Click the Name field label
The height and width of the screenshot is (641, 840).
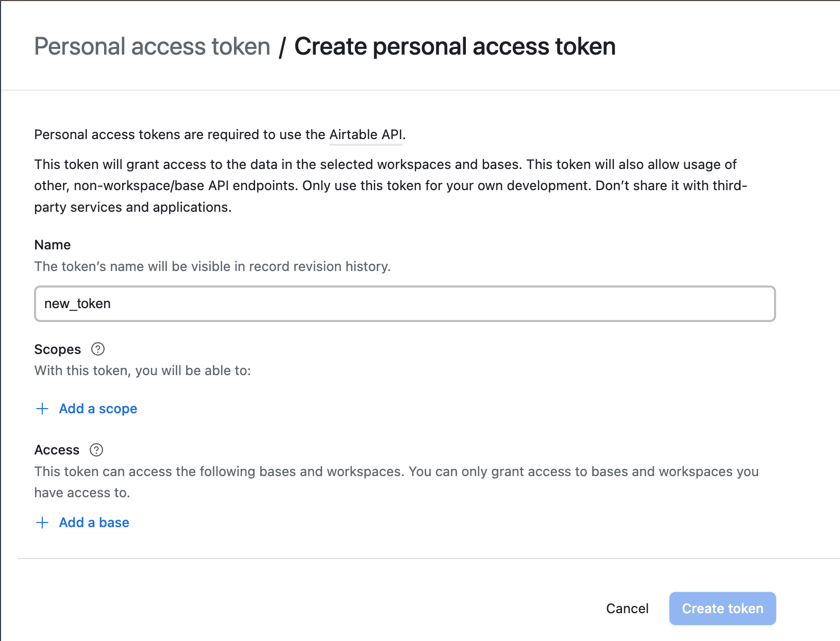(x=53, y=245)
